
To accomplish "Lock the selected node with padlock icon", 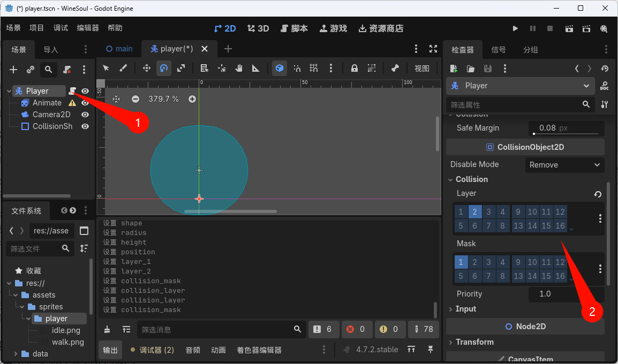I will [355, 68].
